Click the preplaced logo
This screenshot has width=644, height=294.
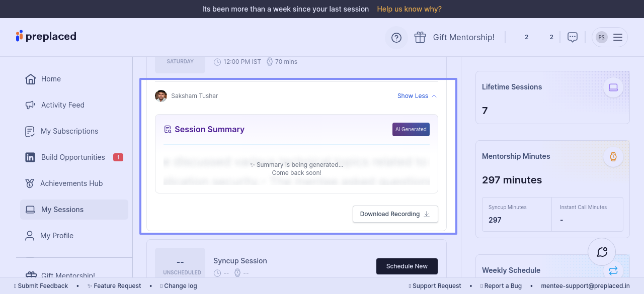pos(46,36)
